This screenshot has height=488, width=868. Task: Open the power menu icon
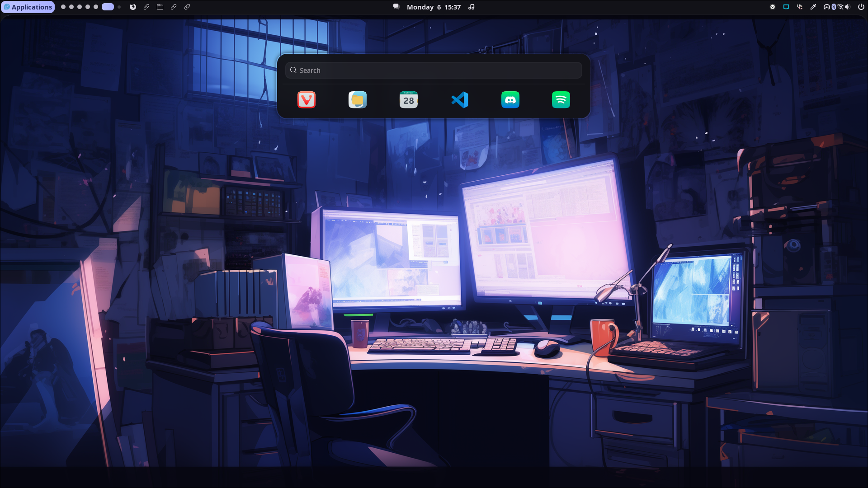click(861, 7)
